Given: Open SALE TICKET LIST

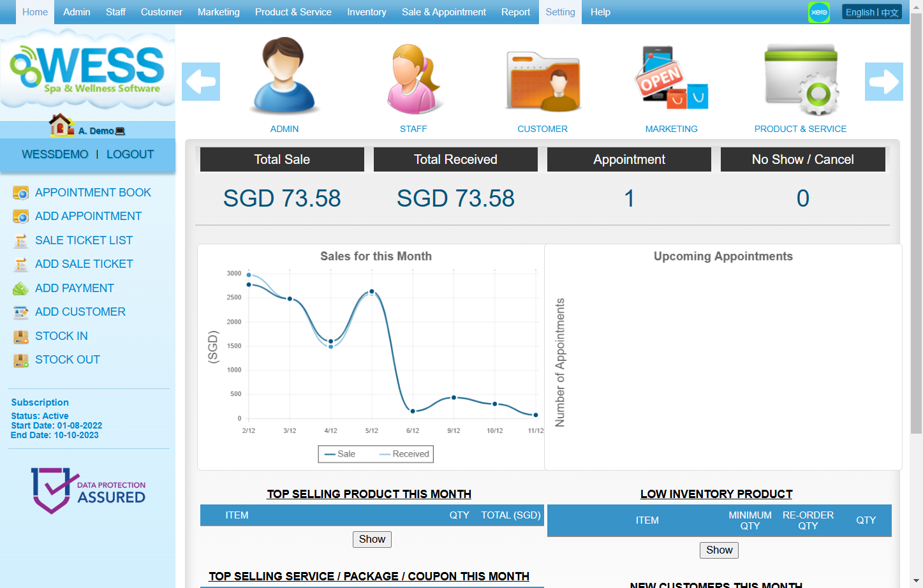Looking at the screenshot, I should click(x=84, y=240).
